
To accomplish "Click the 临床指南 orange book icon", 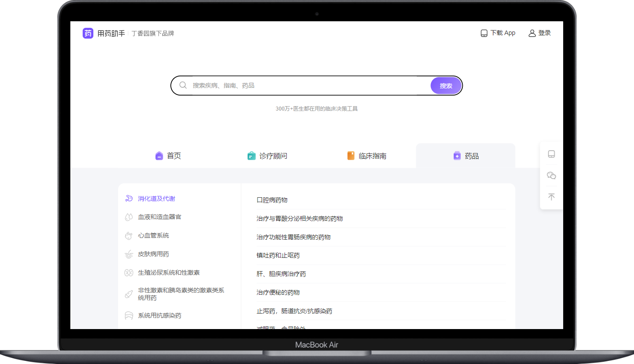I will coord(351,156).
